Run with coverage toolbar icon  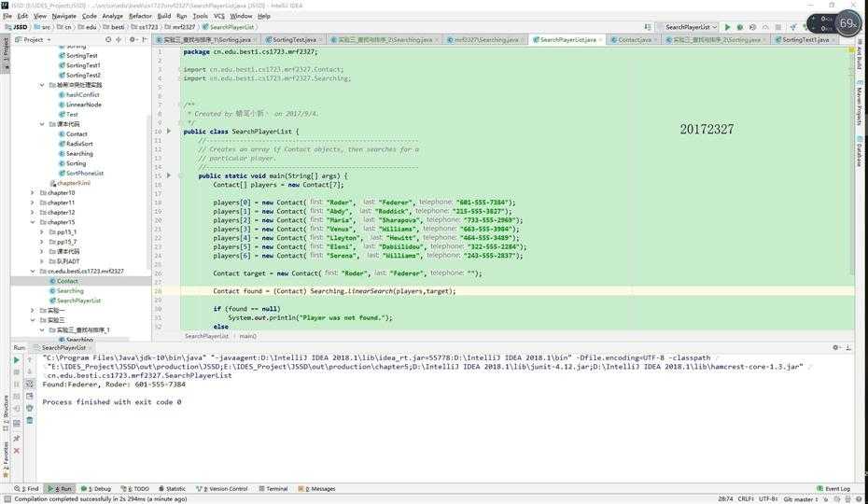[752, 26]
